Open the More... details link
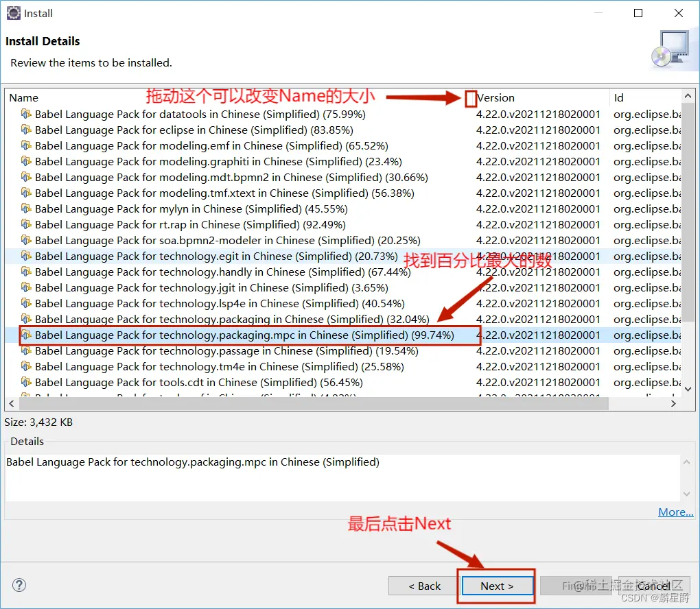 click(676, 512)
